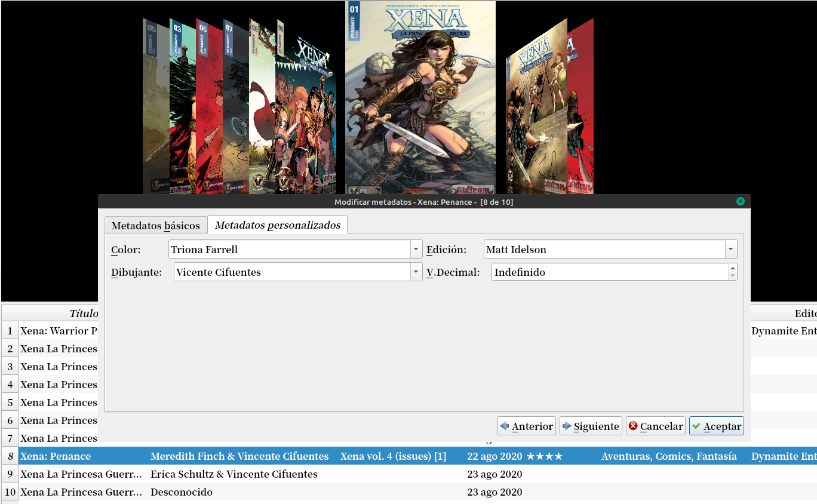
Task: Click the publisher cell in the Xena: Penance row
Action: [784, 456]
